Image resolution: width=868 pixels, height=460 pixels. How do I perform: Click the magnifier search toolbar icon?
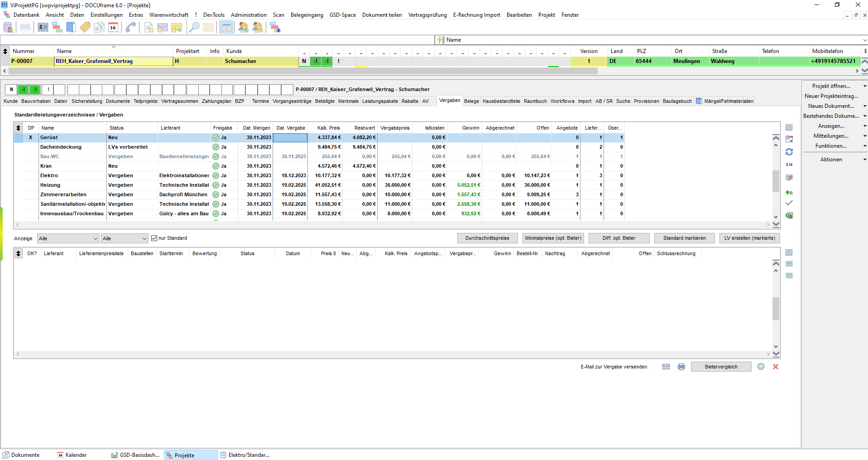click(194, 27)
